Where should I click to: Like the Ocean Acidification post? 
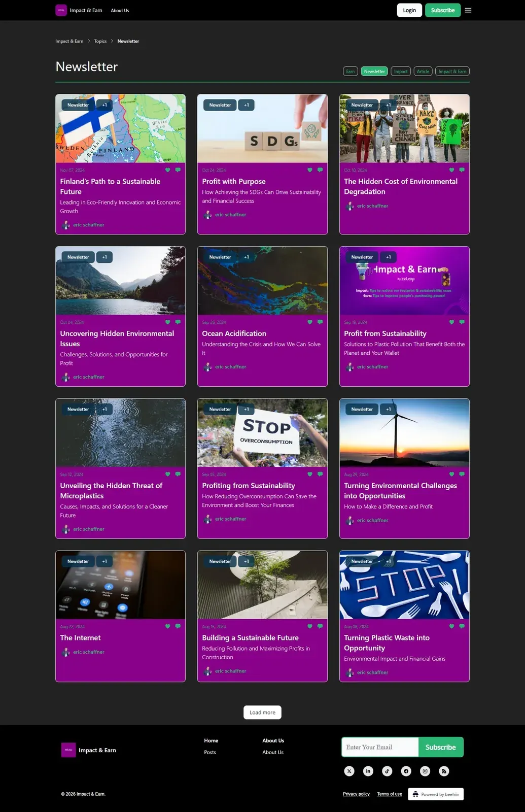click(x=310, y=322)
